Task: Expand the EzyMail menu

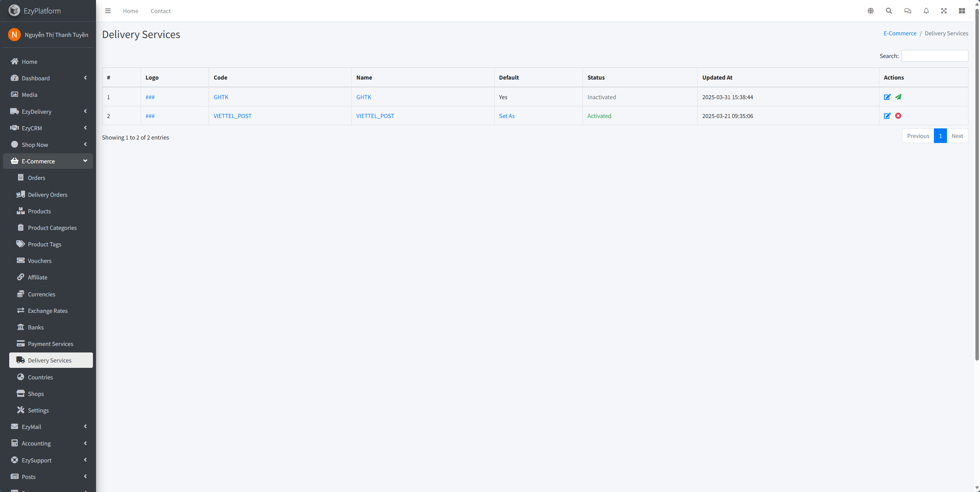Action: (48, 427)
